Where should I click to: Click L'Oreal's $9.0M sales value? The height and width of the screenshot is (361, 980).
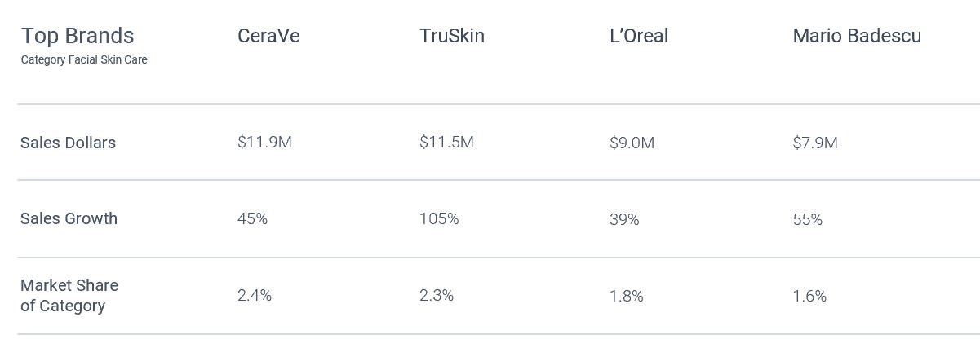pyautogui.click(x=632, y=143)
